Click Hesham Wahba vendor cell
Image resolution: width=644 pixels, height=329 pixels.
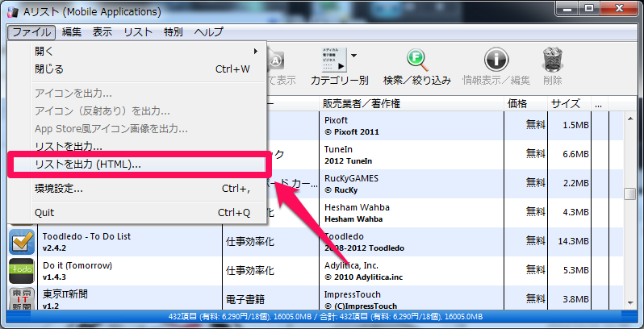(412, 213)
